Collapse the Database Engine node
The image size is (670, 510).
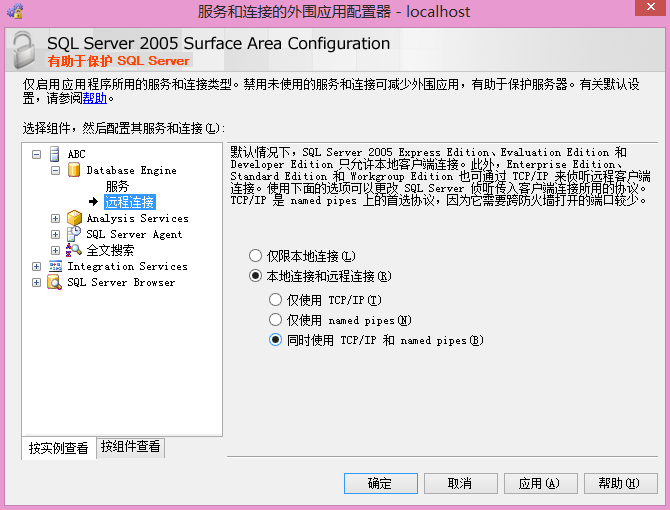(x=56, y=170)
